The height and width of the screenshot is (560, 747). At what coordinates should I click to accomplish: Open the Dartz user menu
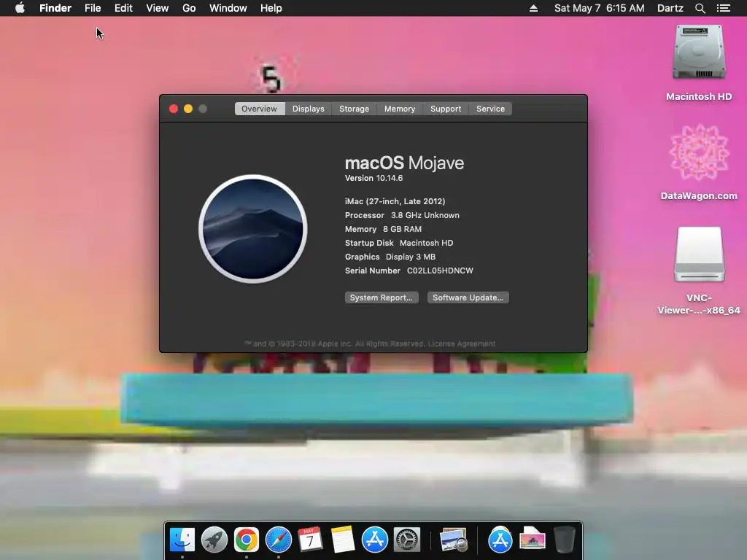click(x=670, y=8)
